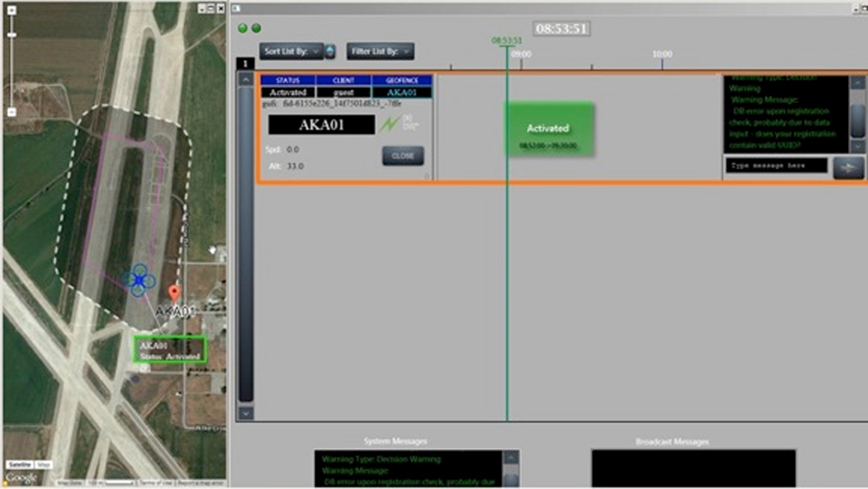Viewport: 868px width, 489px height.
Task: Zoom out the map with minus button
Action: point(12,111)
